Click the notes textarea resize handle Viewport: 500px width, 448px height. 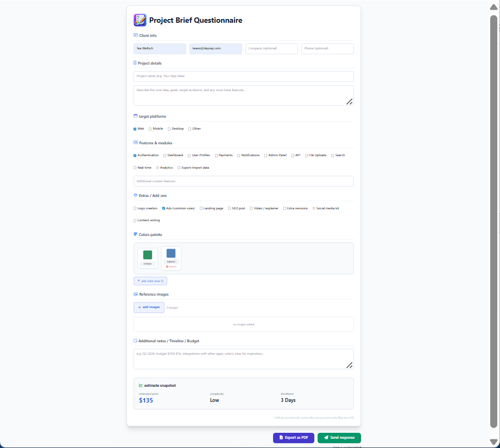(350, 365)
